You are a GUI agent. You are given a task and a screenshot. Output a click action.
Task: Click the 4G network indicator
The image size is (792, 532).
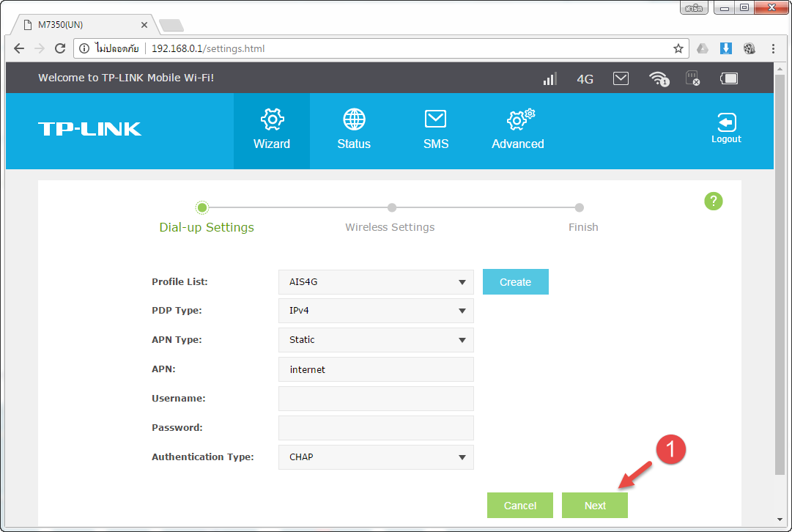(585, 79)
